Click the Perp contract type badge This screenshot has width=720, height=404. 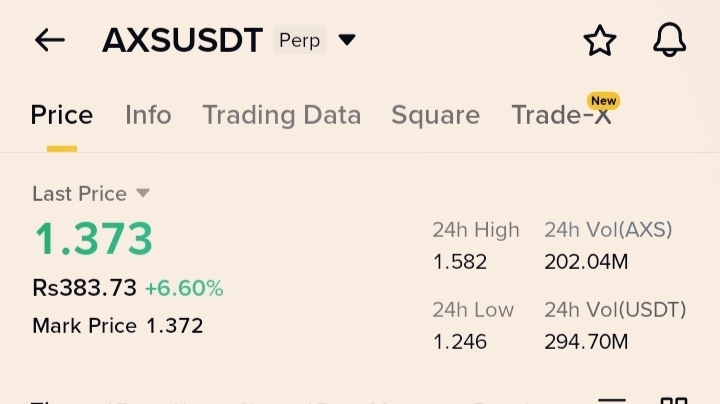[x=299, y=40]
